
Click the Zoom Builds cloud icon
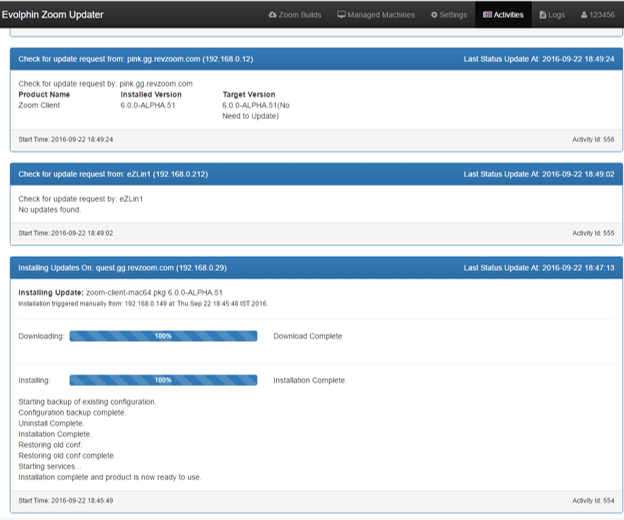pos(273,15)
